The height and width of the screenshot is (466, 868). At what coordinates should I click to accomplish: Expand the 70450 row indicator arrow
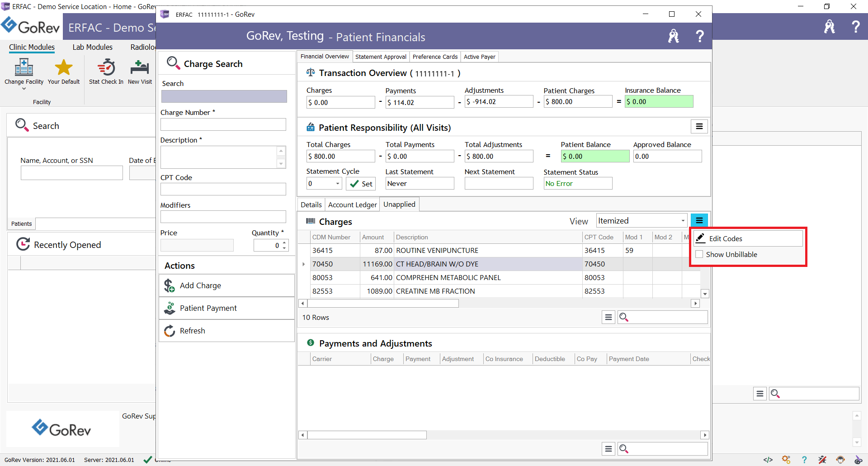(x=303, y=264)
